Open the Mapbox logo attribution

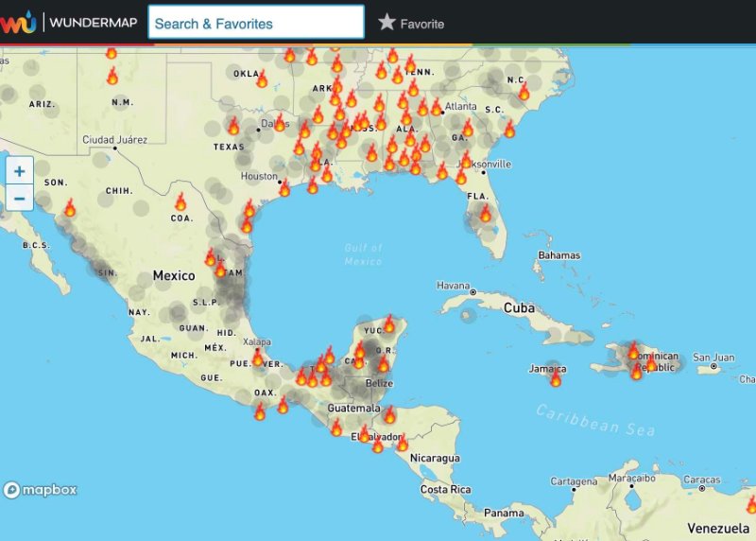pyautogui.click(x=41, y=490)
